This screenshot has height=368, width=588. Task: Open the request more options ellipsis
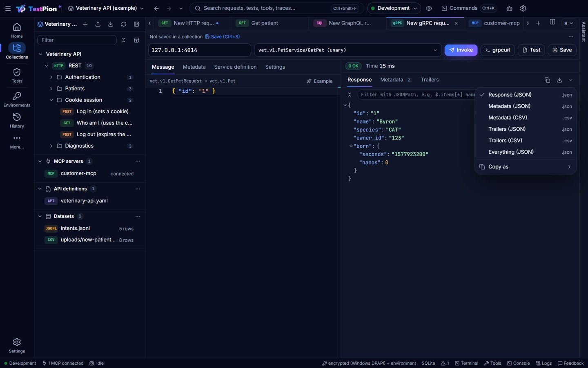click(x=571, y=36)
